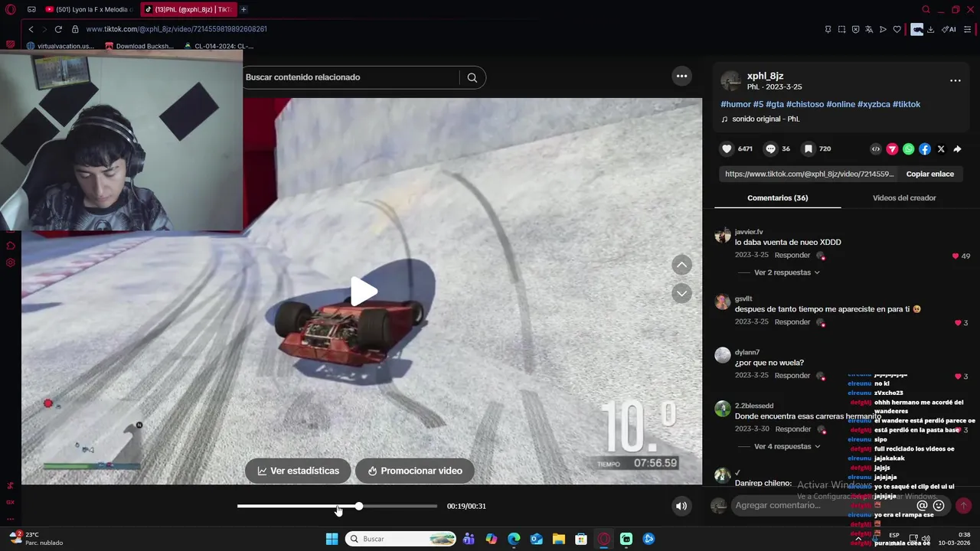The width and height of the screenshot is (980, 551).
Task: Open sonido original - PhL sound
Action: pos(766,119)
